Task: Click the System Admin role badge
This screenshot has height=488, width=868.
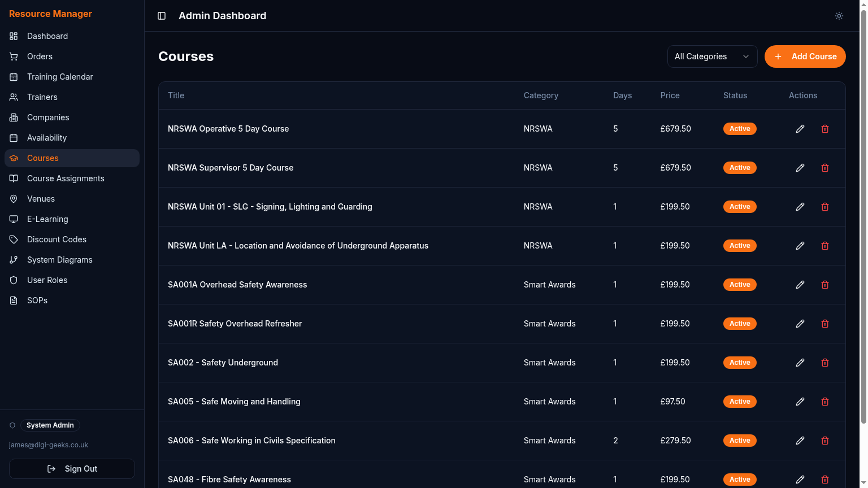Action: [x=50, y=425]
